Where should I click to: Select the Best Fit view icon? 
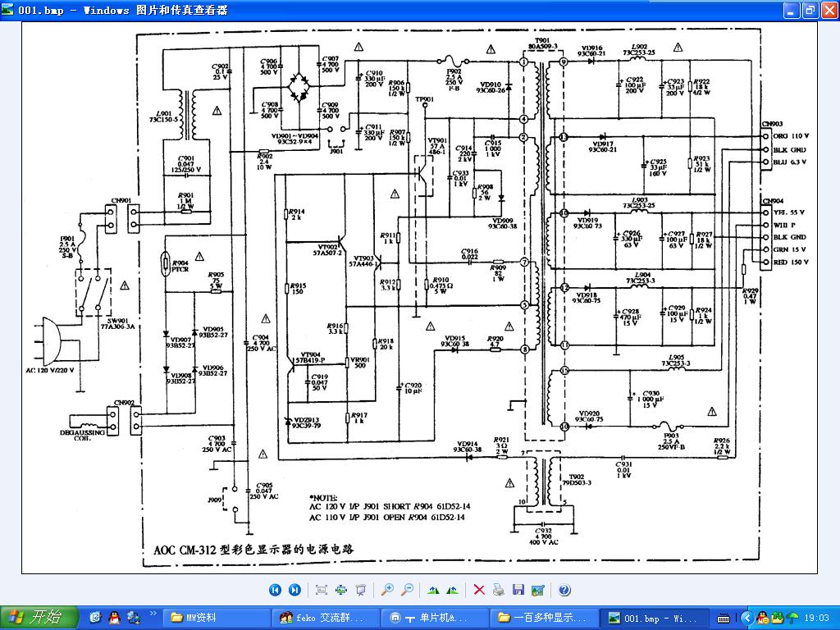[x=322, y=590]
